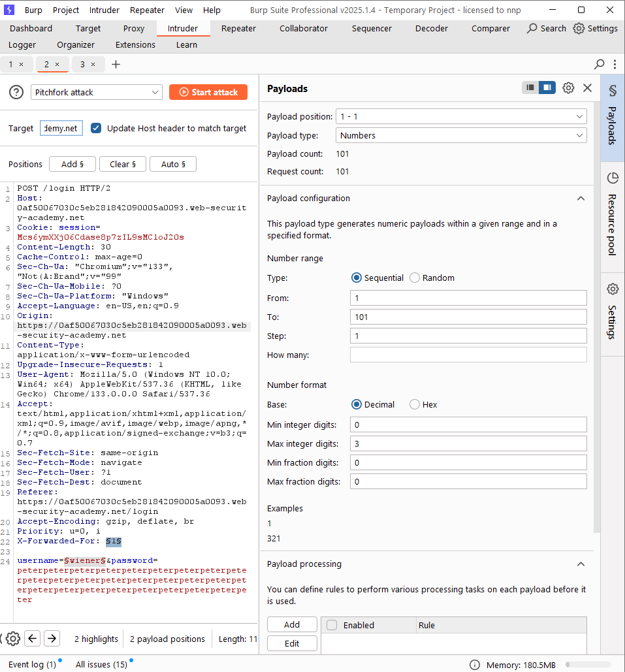625x672 pixels.
Task: Open the Payloads side tab
Action: 613,117
